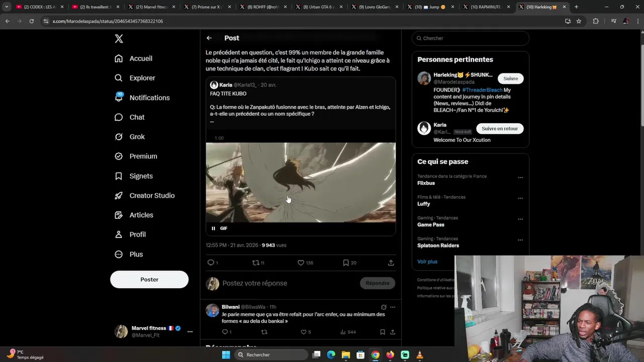Open Creator Studio rocket icon
Image resolution: width=644 pixels, height=362 pixels.
(x=119, y=196)
